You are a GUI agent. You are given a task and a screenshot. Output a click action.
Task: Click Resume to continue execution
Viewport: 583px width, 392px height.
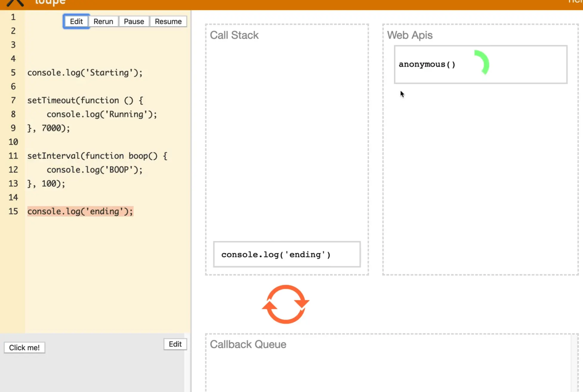tap(168, 21)
